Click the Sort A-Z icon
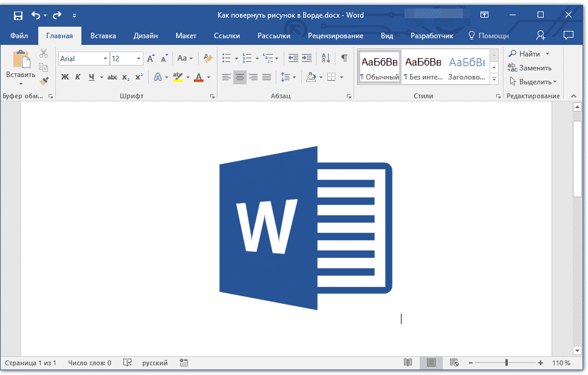Screen dimensions: 588x375 (x=326, y=58)
